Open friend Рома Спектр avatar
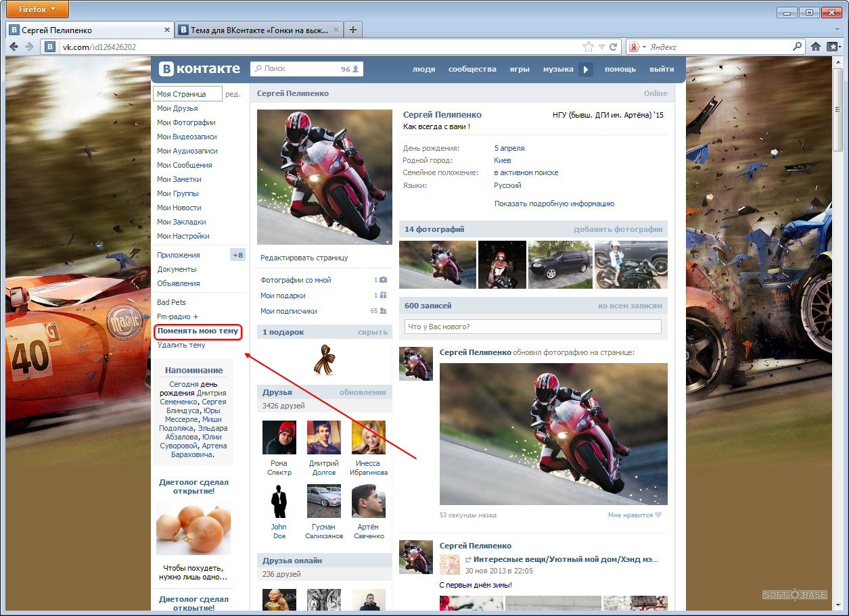Viewport: 849px width, 616px height. pos(279,437)
